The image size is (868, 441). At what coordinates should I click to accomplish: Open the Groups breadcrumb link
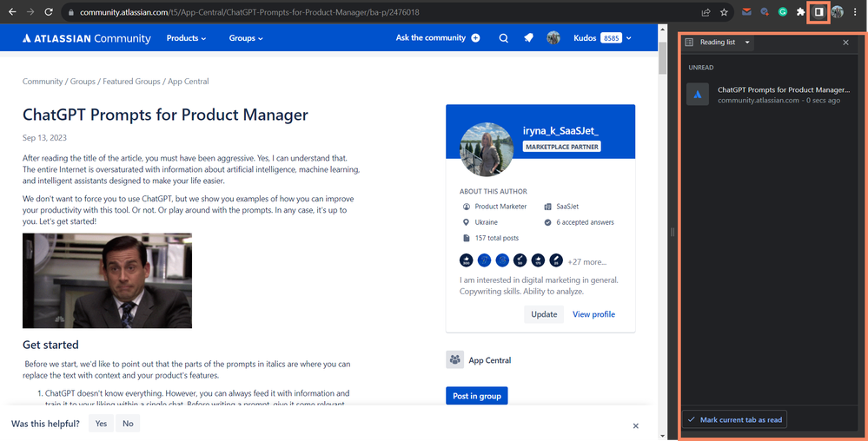coord(83,82)
